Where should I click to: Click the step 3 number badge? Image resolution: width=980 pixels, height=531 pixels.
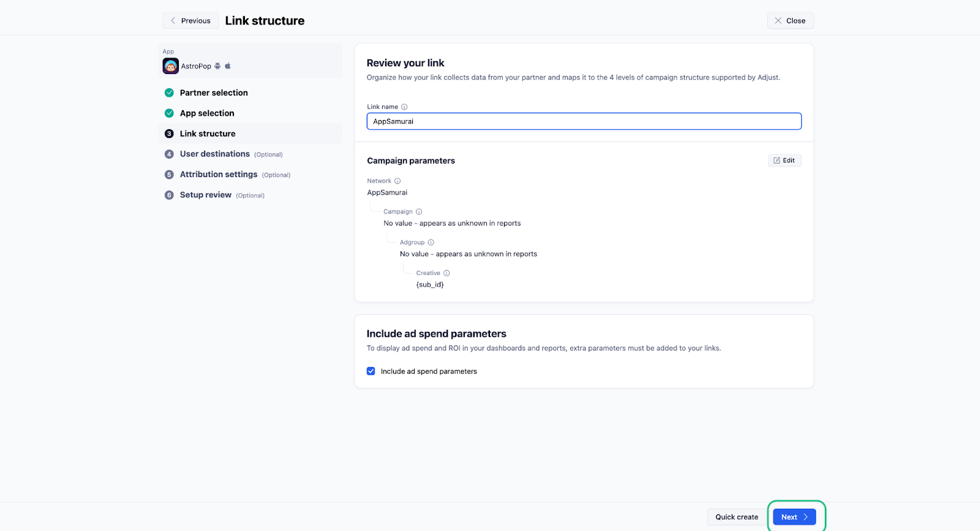[169, 134]
